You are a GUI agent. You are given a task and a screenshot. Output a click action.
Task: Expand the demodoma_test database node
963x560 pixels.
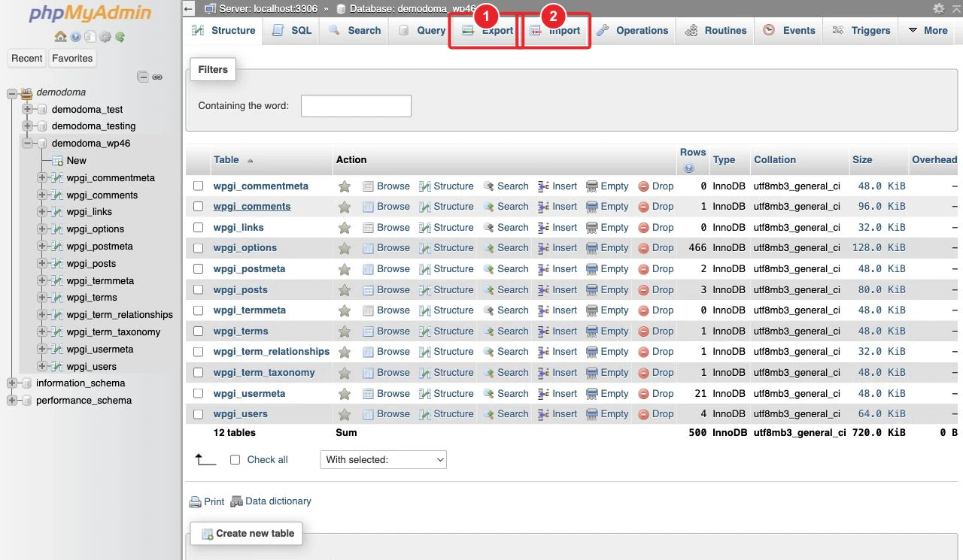click(x=28, y=109)
